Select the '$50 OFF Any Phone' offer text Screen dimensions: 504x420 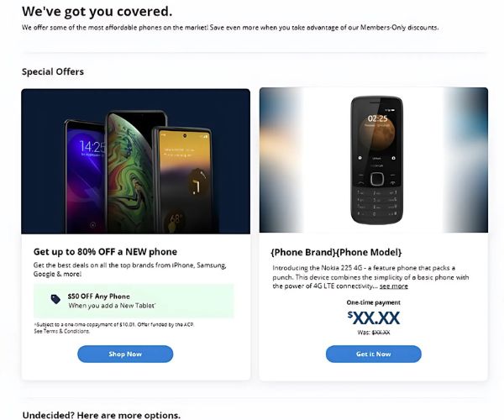(x=99, y=297)
